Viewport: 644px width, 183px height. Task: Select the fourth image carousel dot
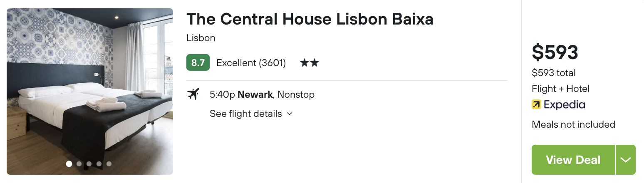coord(99,164)
